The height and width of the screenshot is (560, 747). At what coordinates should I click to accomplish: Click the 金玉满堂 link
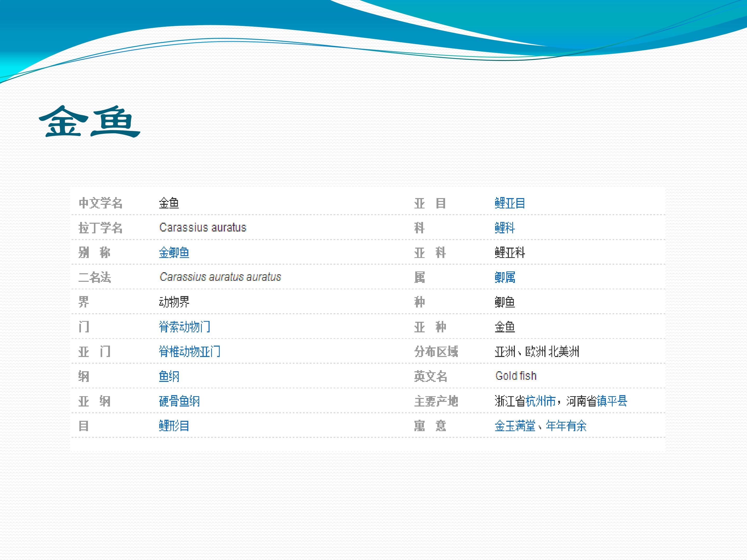click(515, 426)
